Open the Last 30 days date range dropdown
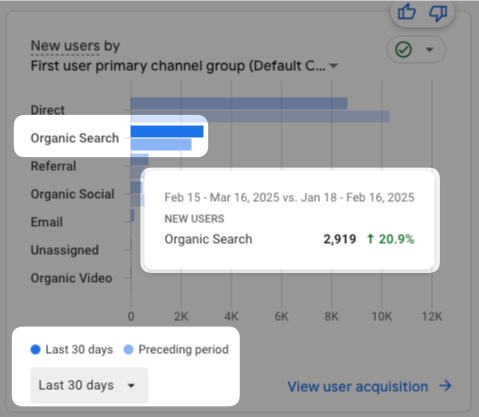The width and height of the screenshot is (479, 417). click(x=89, y=385)
